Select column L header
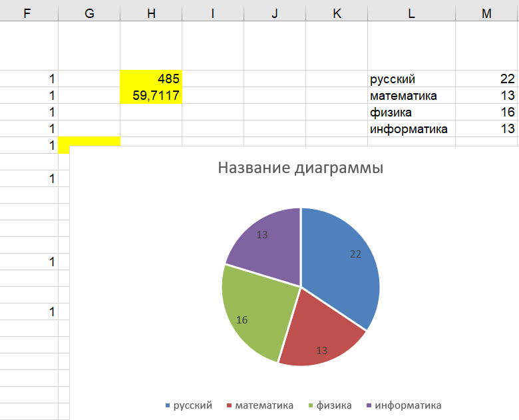This screenshot has height=420, width=519. pos(411,13)
